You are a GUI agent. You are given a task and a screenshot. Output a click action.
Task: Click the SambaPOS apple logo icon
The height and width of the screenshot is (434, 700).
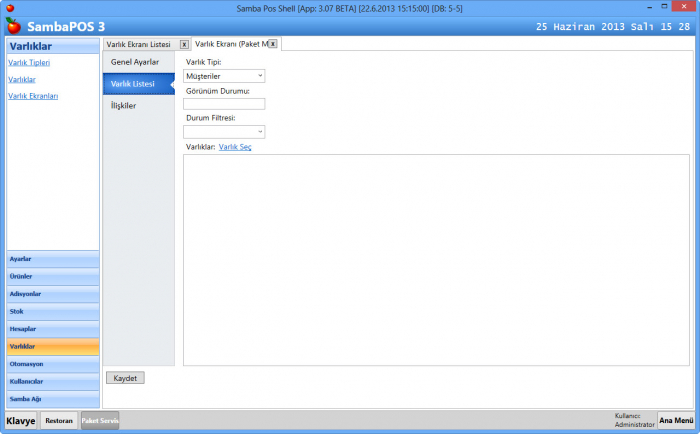click(x=13, y=25)
